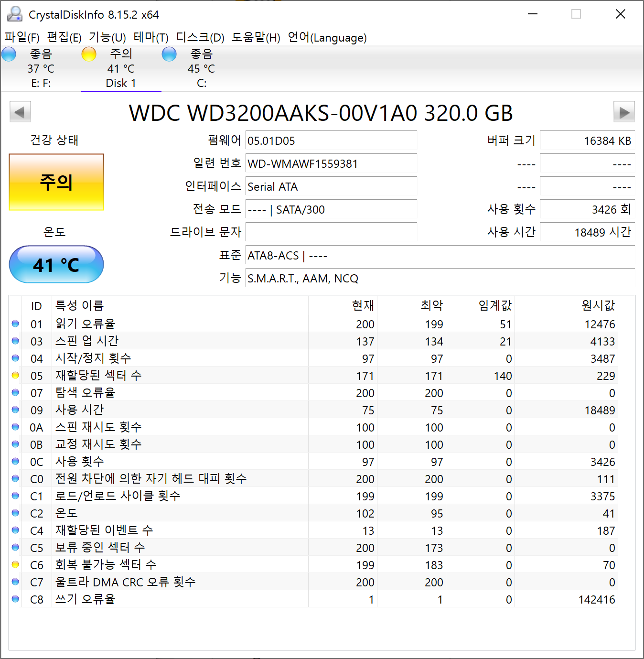
Task: Click the 특성 이름 column header
Action: point(180,305)
